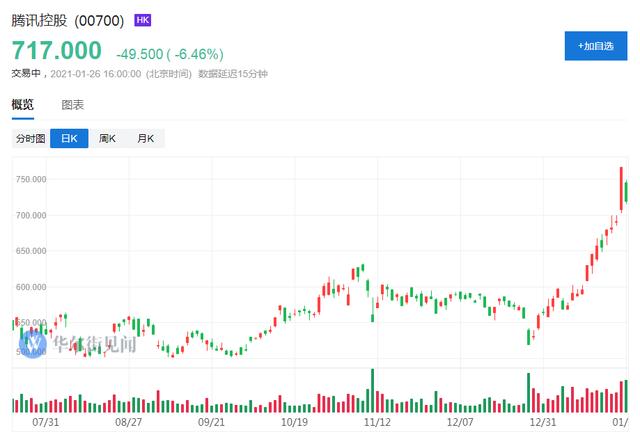Click the 交易中 trading status label

[27, 73]
